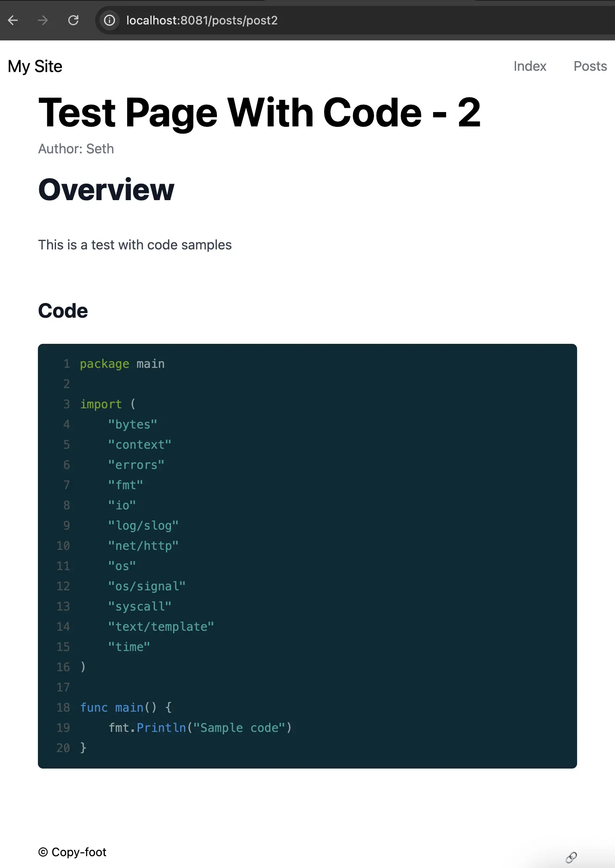Reload the current page
Screen dimensions: 615x868
(x=73, y=20)
